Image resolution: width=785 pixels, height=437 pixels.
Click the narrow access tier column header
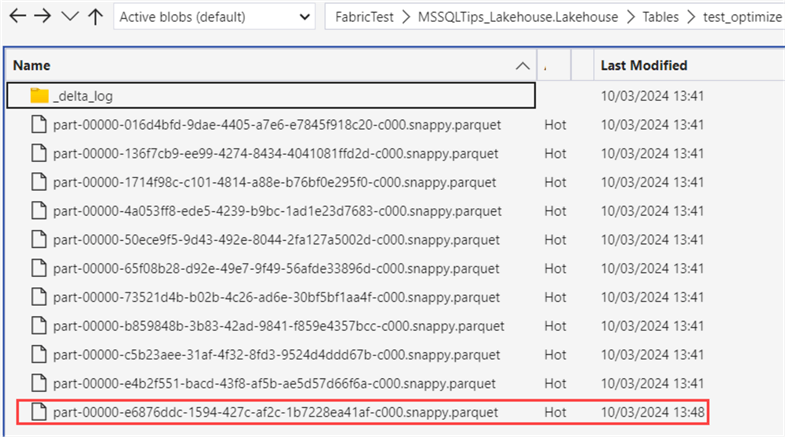tap(554, 66)
